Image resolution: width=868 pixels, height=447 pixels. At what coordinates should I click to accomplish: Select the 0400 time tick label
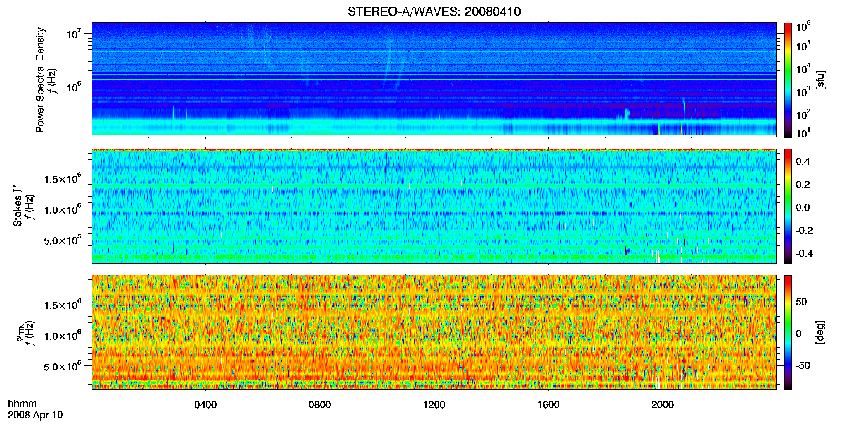click(205, 405)
